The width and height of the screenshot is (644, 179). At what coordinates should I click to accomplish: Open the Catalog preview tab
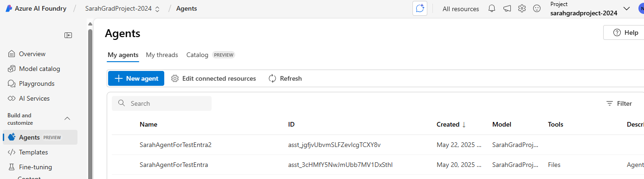point(211,55)
